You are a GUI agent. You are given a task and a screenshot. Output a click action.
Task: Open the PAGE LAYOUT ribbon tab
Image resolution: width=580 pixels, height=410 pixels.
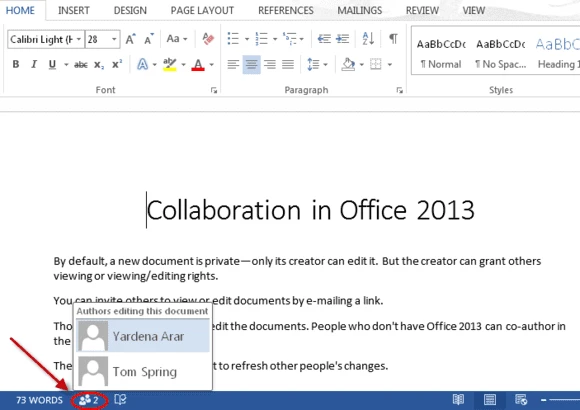pyautogui.click(x=202, y=10)
